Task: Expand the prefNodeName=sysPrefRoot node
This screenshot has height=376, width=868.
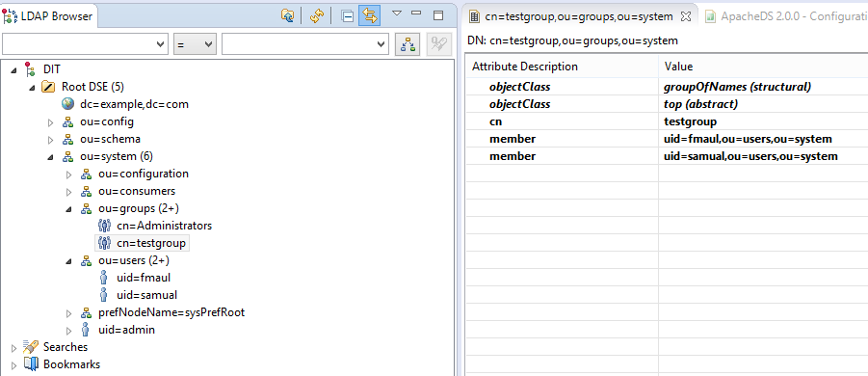Action: point(68,313)
